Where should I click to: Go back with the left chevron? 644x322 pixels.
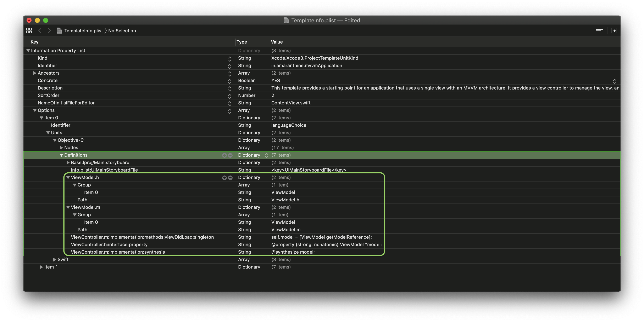coord(40,31)
